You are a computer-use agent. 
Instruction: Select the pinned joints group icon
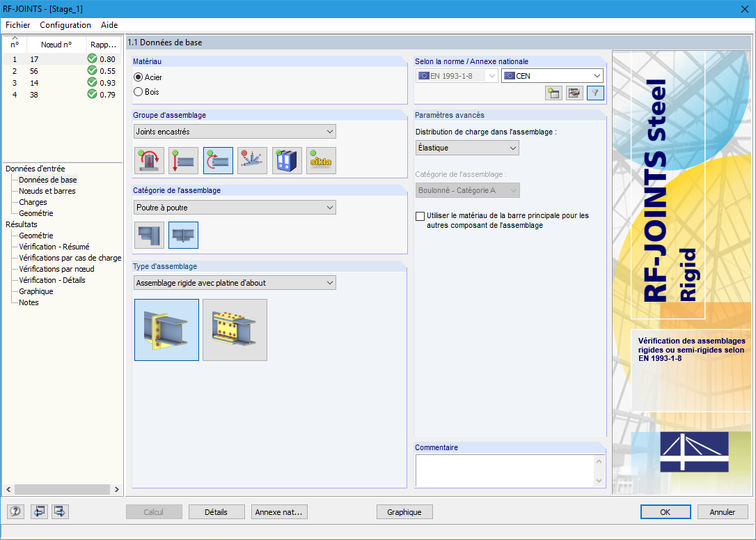pyautogui.click(x=184, y=161)
